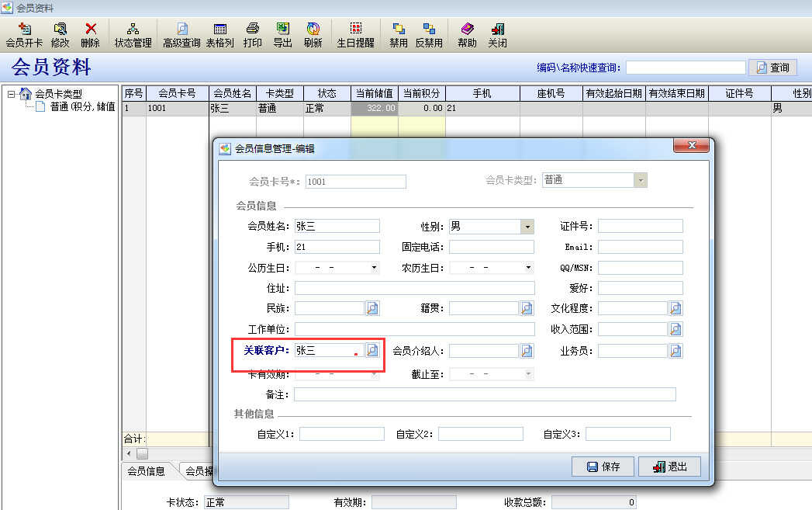
Task: Click the Email input field
Action: tap(641, 247)
